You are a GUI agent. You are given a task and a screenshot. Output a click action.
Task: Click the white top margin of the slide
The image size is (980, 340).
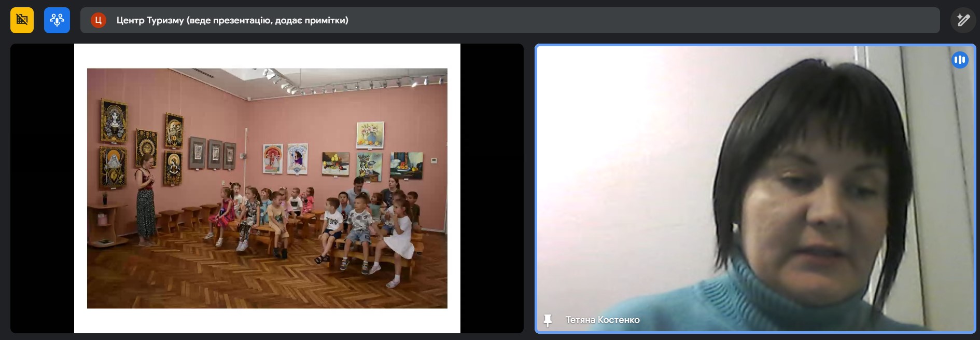[267, 56]
